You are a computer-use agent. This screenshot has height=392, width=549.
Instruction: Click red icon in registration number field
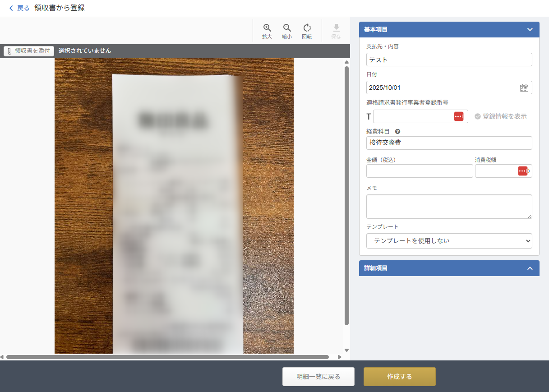[458, 116]
